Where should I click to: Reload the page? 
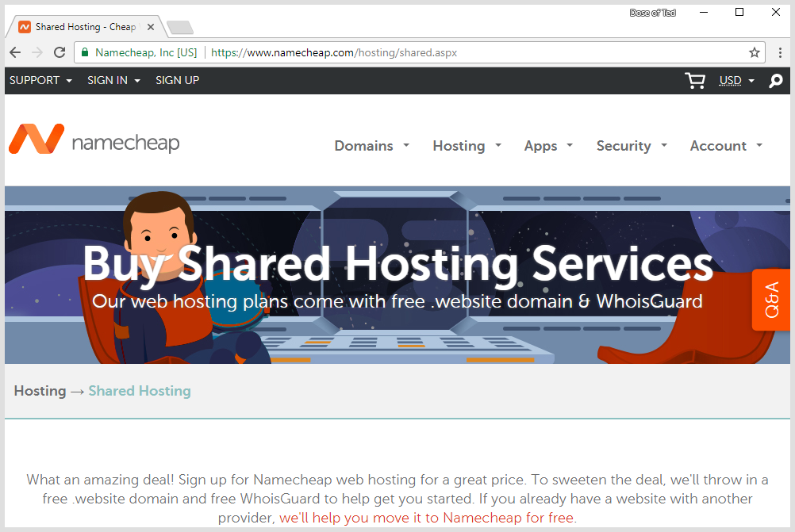point(60,52)
